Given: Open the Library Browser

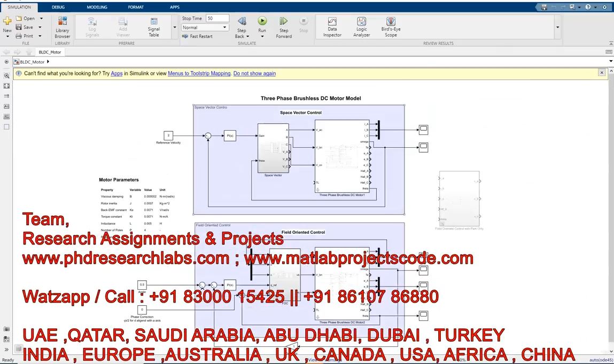Looking at the screenshot, I should (63, 27).
